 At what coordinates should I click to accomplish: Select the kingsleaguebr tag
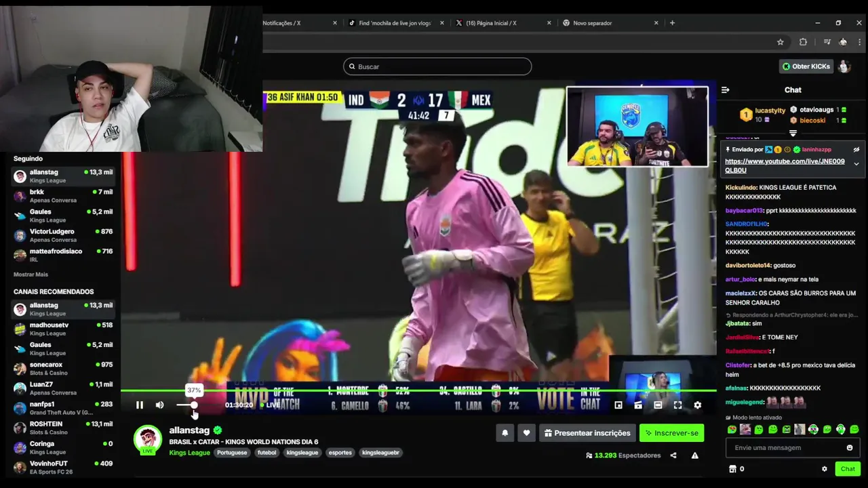click(x=381, y=453)
